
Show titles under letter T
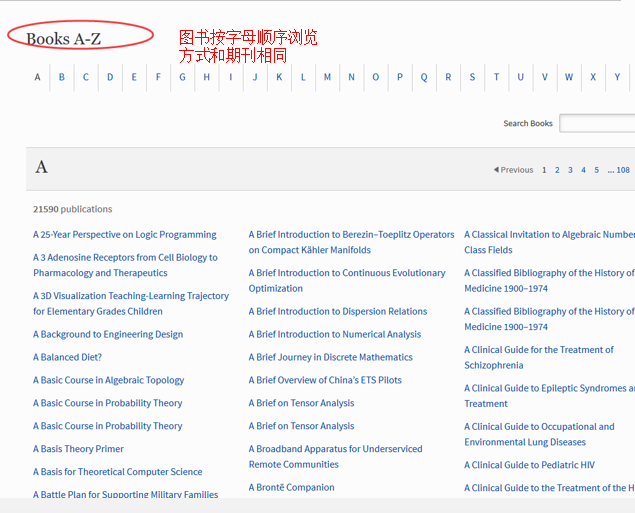496,77
